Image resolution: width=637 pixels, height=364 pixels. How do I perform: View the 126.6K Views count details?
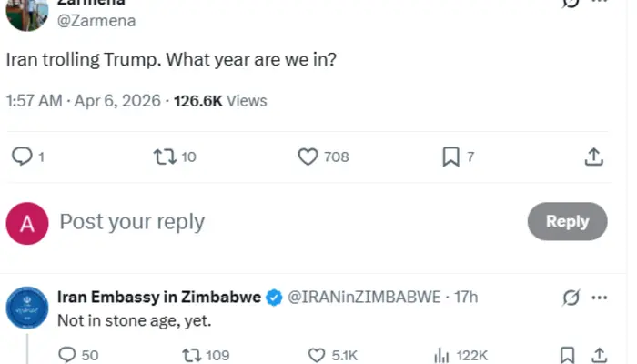[x=221, y=100]
